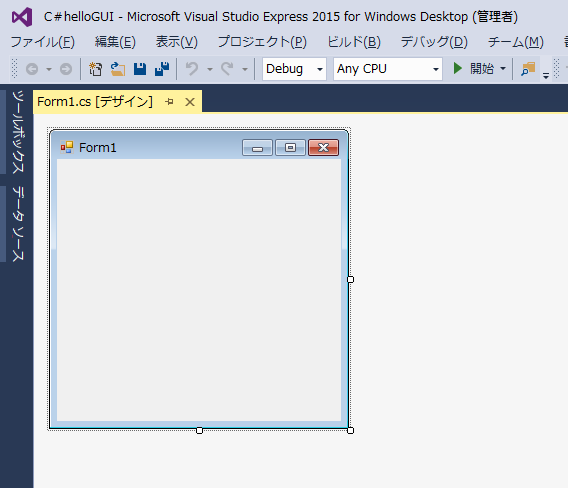This screenshot has height=488, width=568.
Task: Click the Form1 title bar text
Action: [98, 148]
